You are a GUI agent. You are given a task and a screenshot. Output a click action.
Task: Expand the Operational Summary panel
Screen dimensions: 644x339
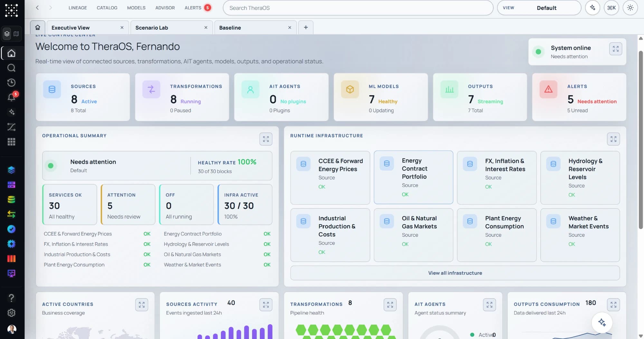pos(266,139)
